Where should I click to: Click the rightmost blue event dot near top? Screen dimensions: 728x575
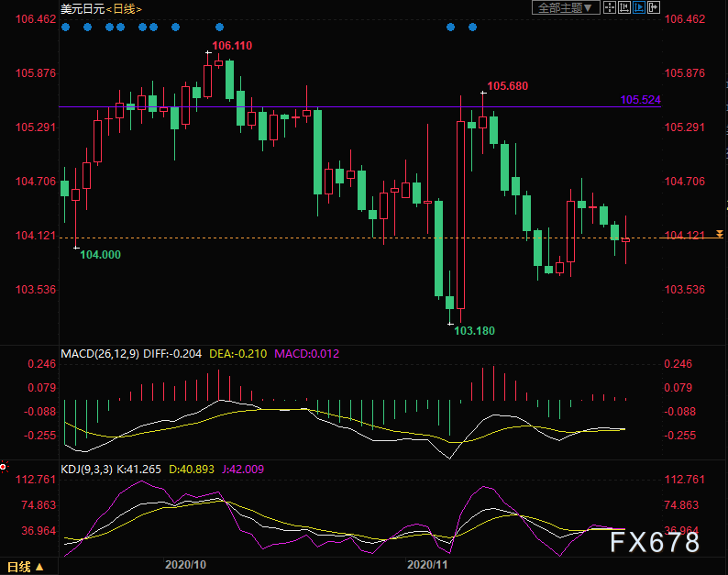pyautogui.click(x=472, y=27)
